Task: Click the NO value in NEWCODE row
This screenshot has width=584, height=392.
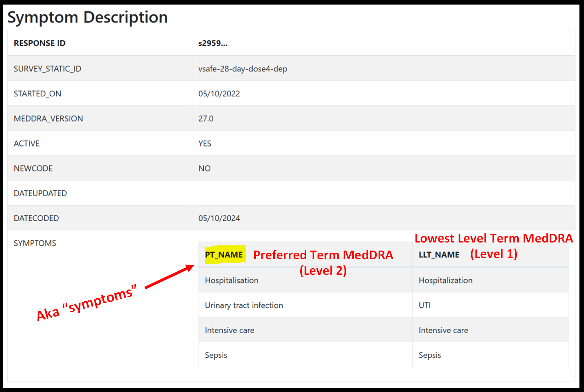Action: (205, 168)
